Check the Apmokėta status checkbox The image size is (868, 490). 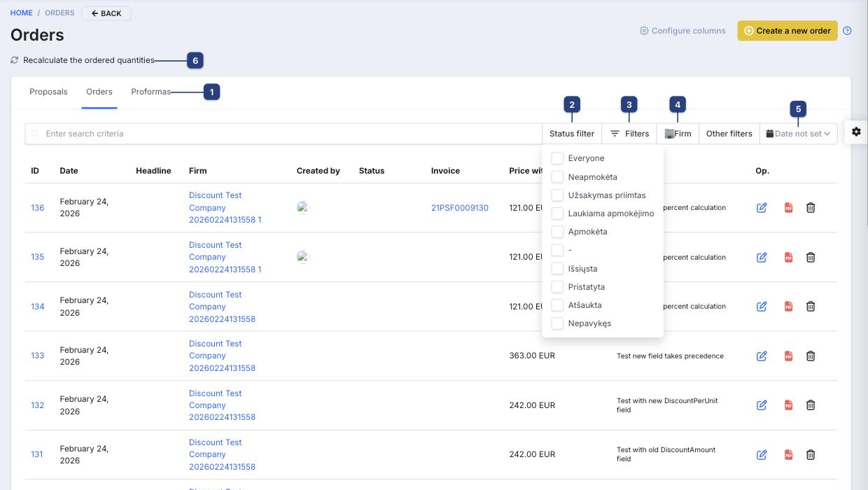(x=557, y=232)
